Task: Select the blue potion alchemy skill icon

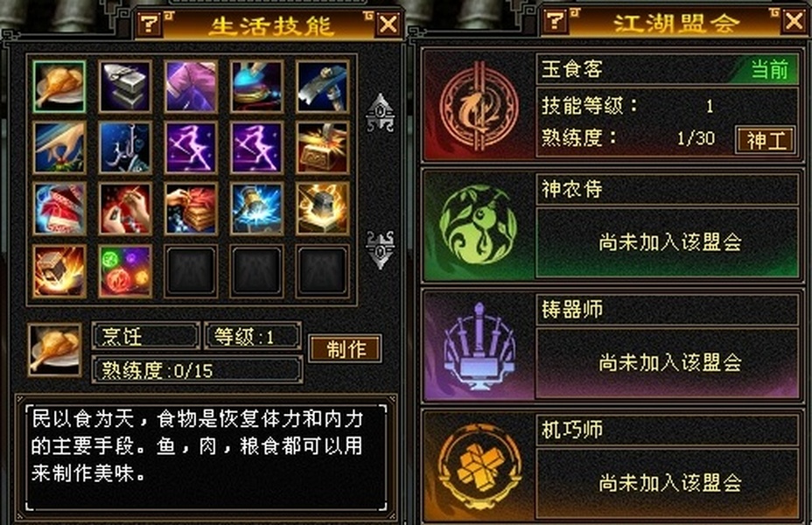Action: pyautogui.click(x=257, y=87)
